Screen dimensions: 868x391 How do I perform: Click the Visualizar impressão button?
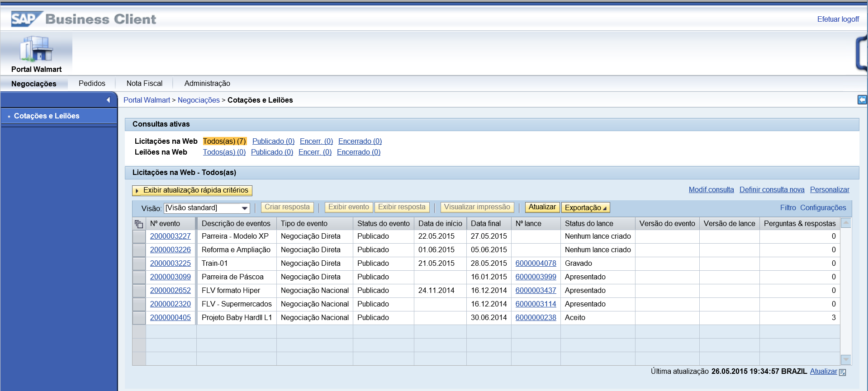point(477,207)
